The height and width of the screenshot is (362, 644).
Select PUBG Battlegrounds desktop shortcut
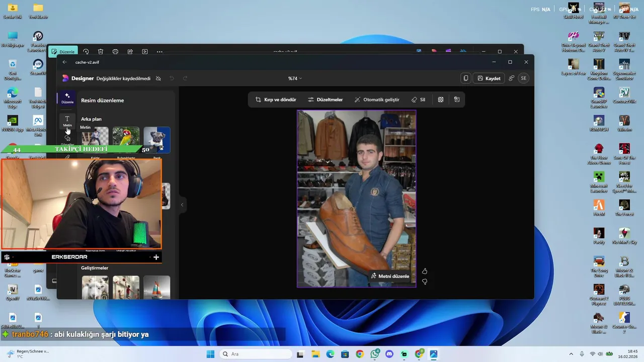tap(624, 295)
